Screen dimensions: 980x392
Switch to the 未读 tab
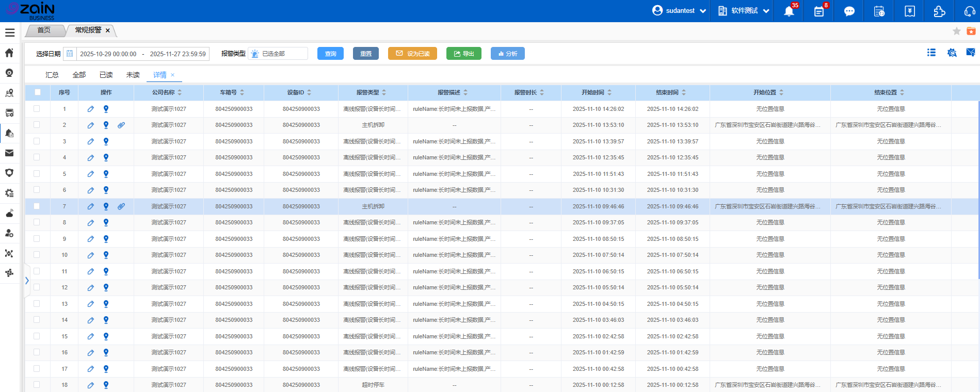click(133, 75)
